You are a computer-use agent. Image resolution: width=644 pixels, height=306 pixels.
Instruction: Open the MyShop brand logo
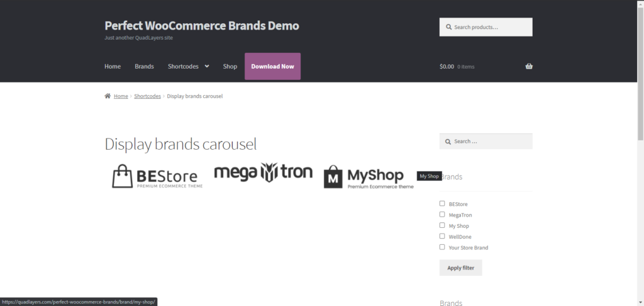369,177
